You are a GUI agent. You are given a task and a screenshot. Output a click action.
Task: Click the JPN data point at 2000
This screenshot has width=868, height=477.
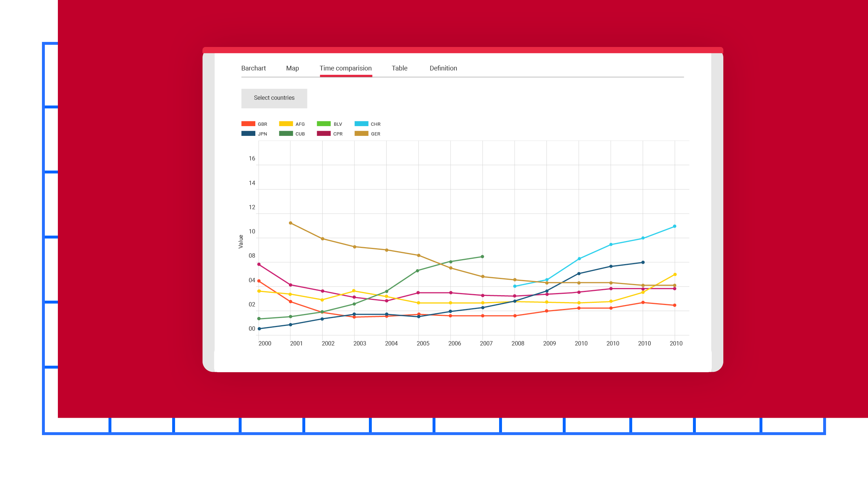click(x=259, y=329)
